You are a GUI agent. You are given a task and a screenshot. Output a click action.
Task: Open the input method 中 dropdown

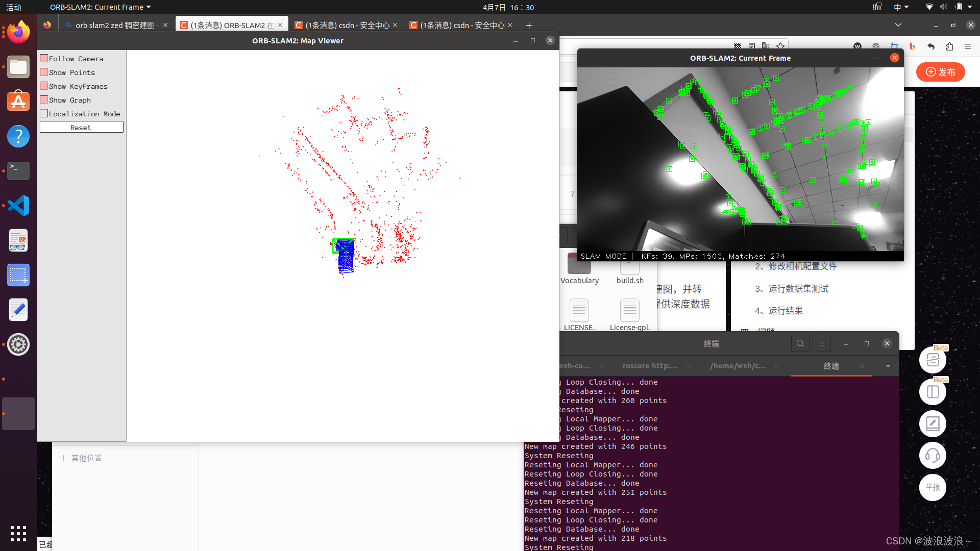[901, 7]
